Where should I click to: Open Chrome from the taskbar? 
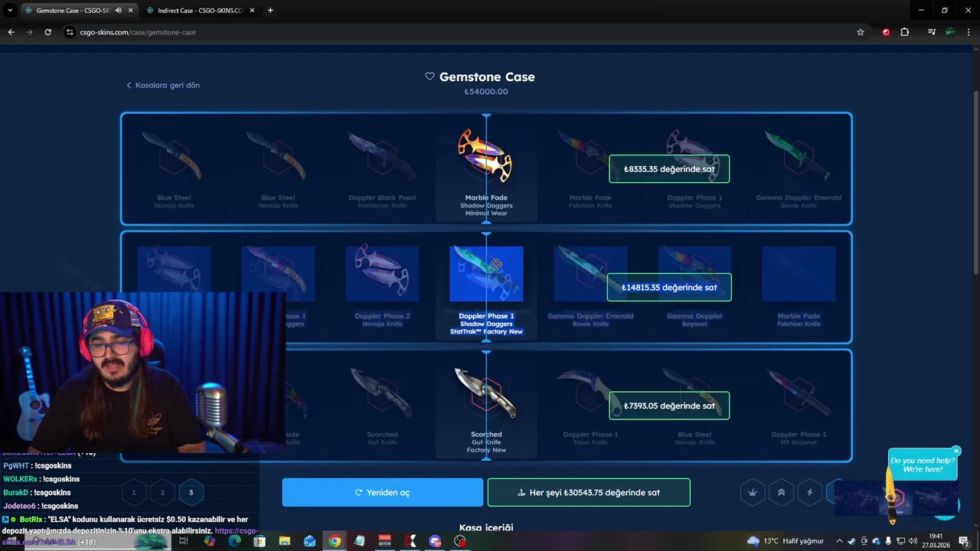click(x=335, y=541)
